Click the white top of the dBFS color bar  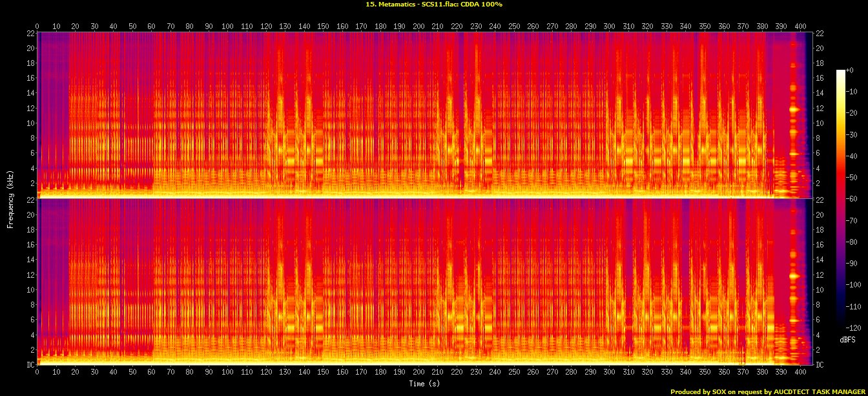[840, 72]
